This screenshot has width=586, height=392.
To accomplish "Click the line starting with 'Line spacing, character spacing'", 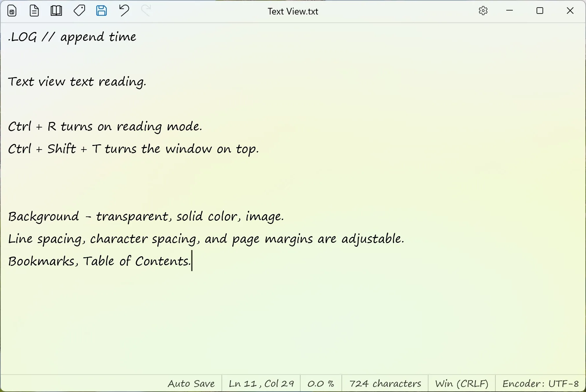I will 206,239.
